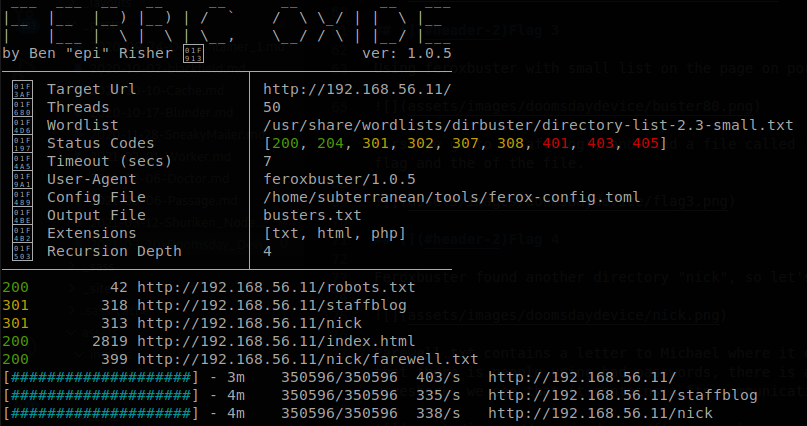Open 2020-10-17-Blunder.md in background file tree
The image size is (807, 426).
tap(160, 114)
